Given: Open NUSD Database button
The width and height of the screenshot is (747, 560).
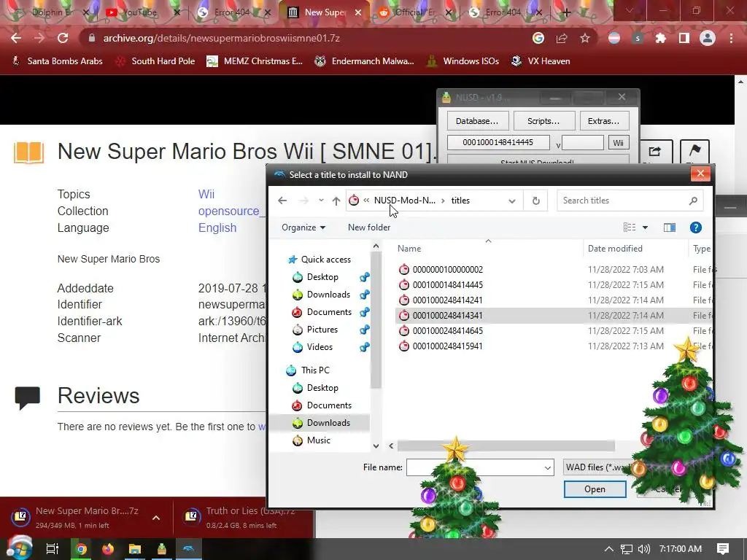Looking at the screenshot, I should [477, 121].
